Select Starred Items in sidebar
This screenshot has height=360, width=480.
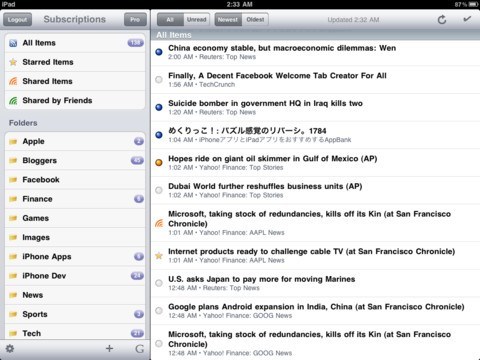coord(75,62)
